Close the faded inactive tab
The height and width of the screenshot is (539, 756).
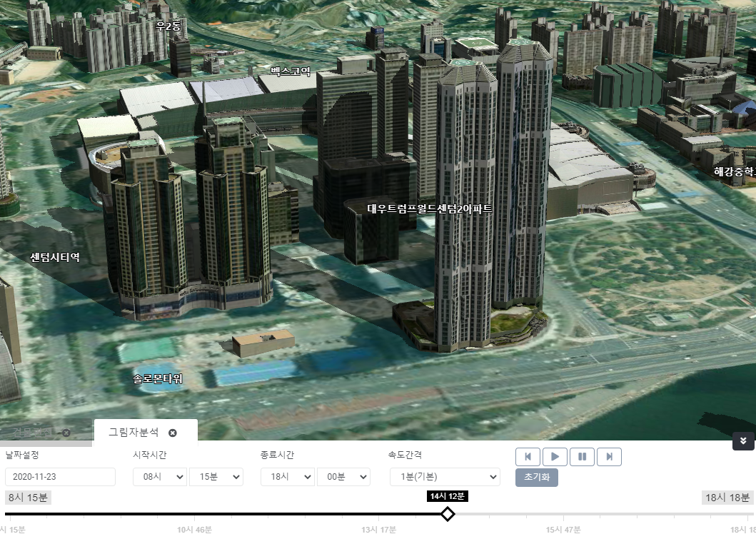pos(66,433)
